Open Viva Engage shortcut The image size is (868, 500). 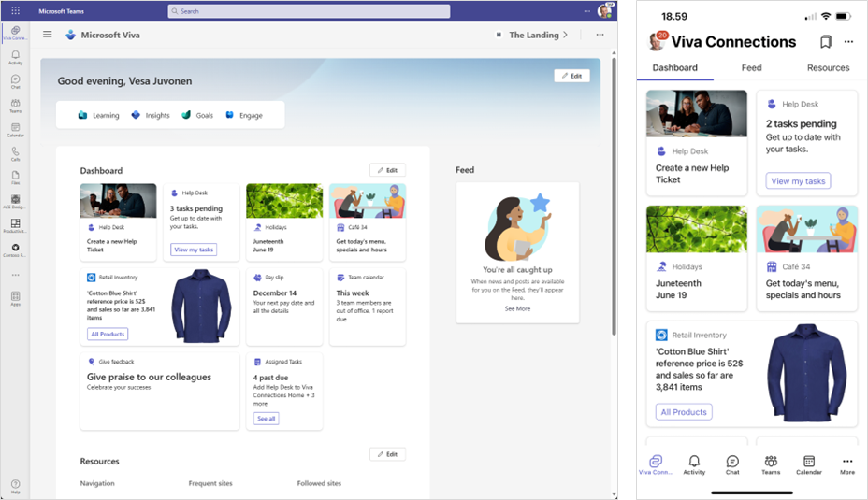click(x=244, y=115)
